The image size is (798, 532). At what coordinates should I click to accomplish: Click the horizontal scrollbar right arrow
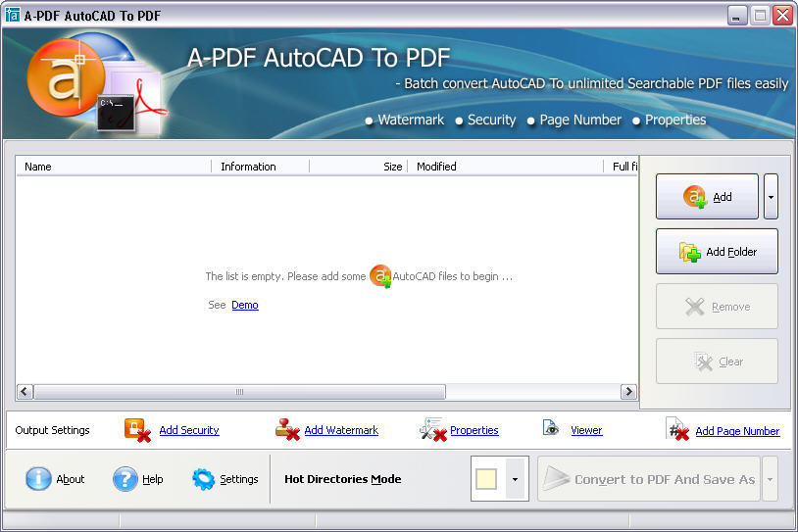[x=629, y=392]
